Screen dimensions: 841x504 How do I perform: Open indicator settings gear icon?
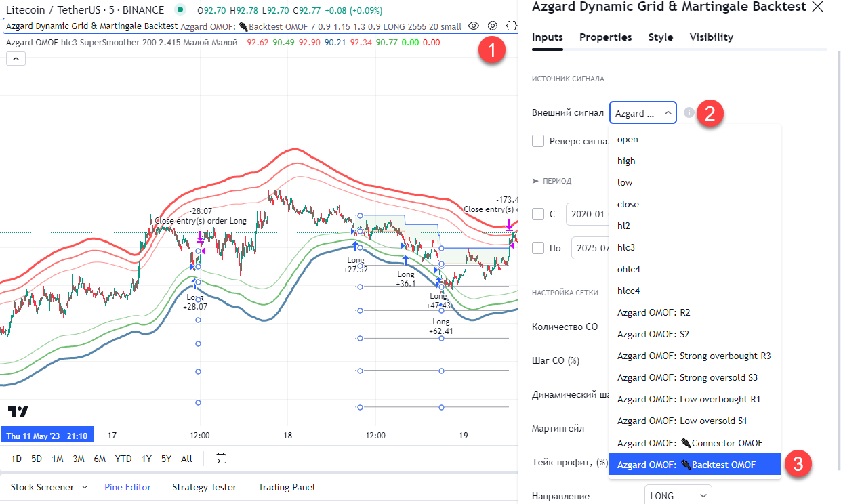493,26
